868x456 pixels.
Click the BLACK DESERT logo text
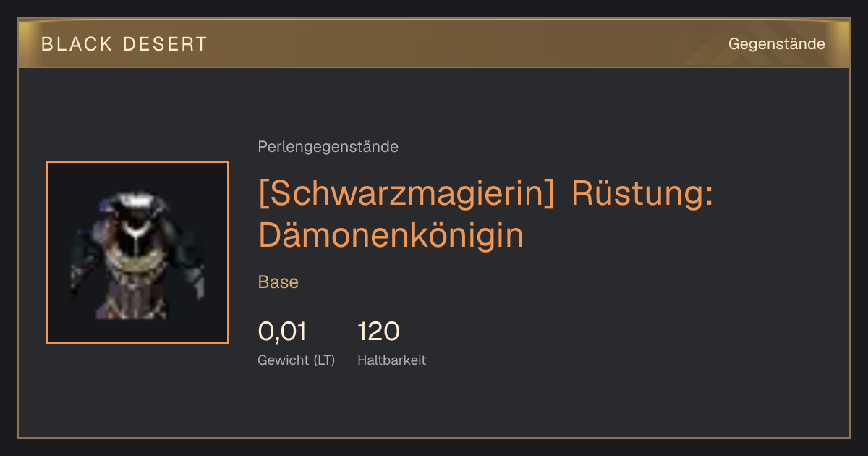coord(124,44)
